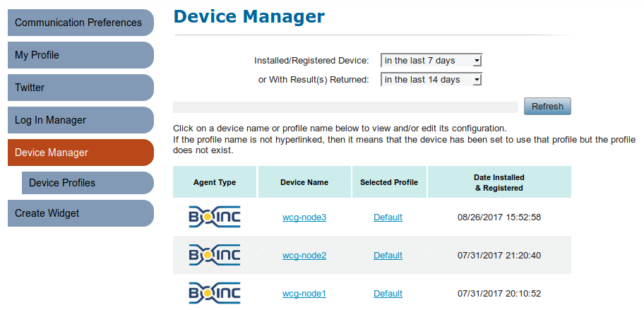Go to Create Widget in the sidebar

(80, 213)
